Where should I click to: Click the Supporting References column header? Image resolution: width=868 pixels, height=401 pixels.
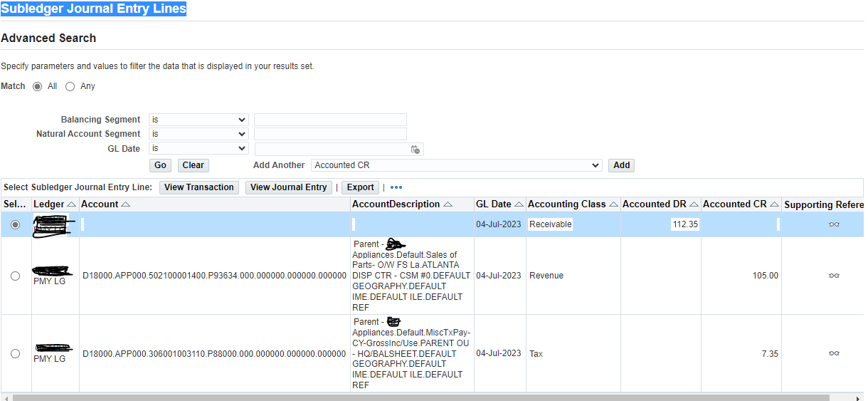tap(824, 204)
